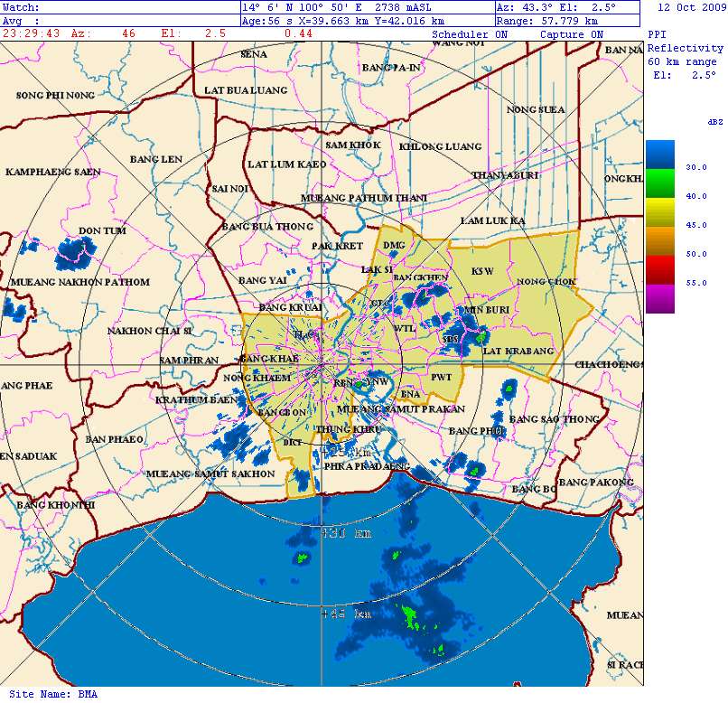Click the Scheduler ON status text
728x703 pixels.
point(470,34)
